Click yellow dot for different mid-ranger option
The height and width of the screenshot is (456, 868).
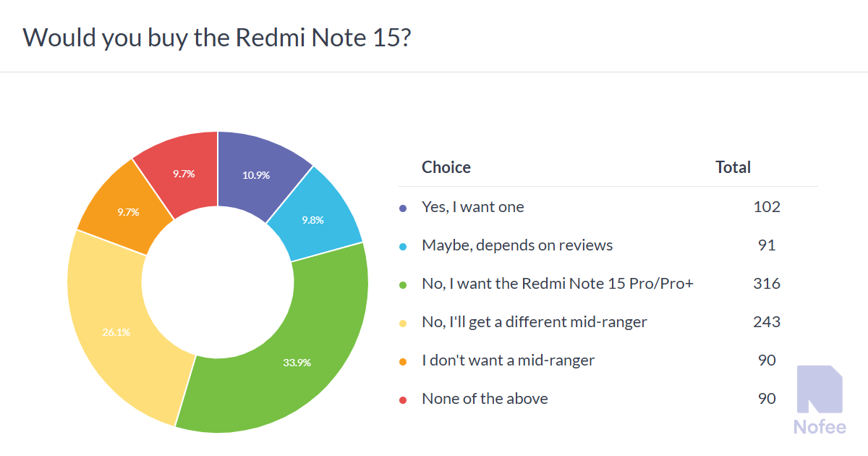403,323
